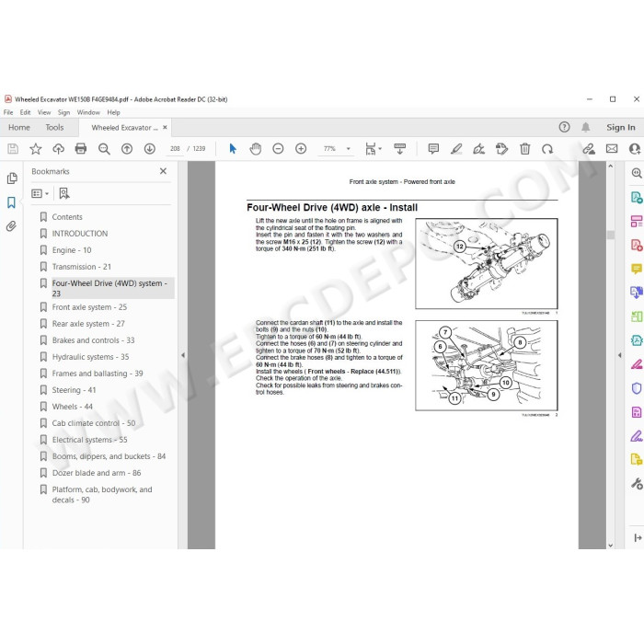Image resolution: width=644 pixels, height=644 pixels.
Task: Open notifications bell icon
Action: coord(586,127)
